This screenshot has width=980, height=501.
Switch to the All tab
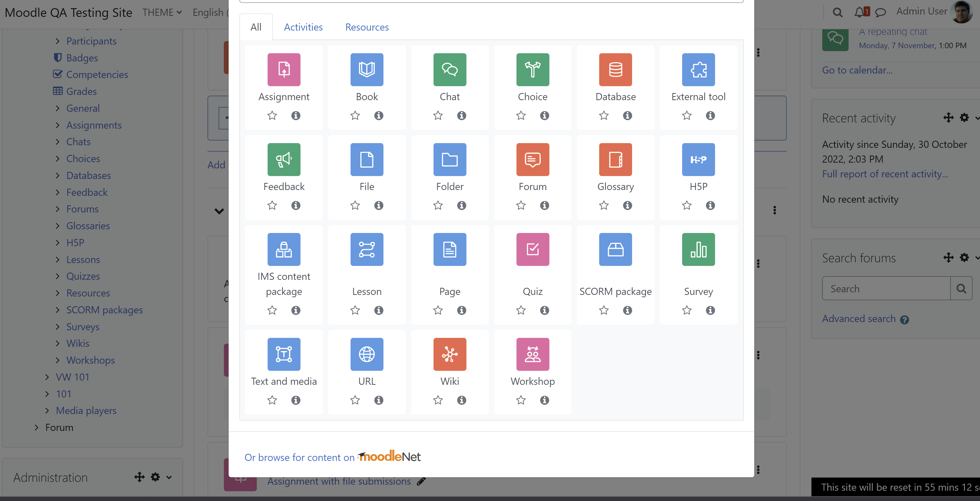[x=256, y=27]
